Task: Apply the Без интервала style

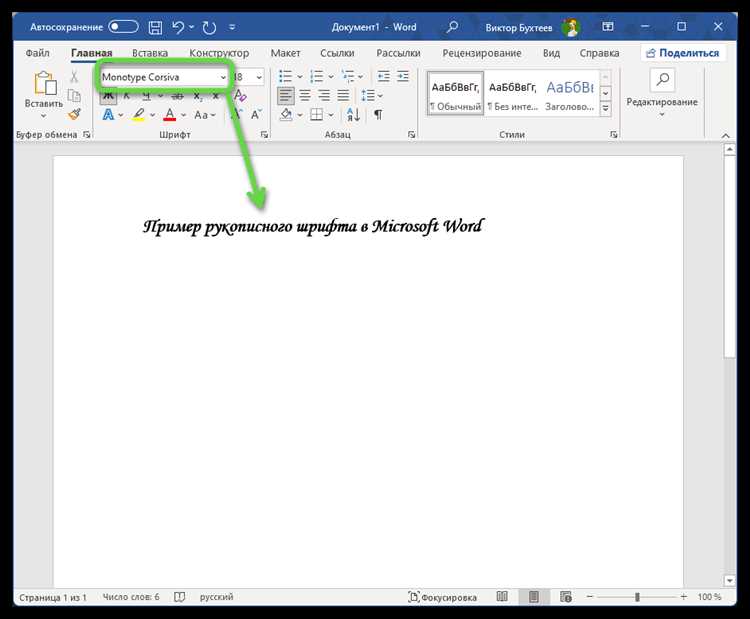Action: [513, 94]
